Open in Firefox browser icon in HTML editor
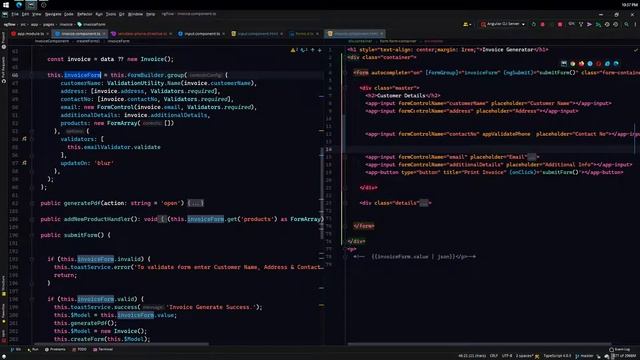The image size is (640, 360). click(x=581, y=64)
